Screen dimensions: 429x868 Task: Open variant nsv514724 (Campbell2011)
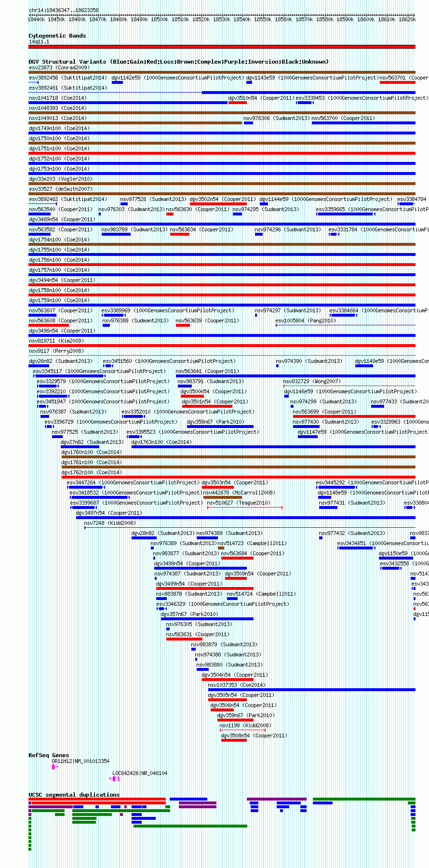[x=260, y=594]
